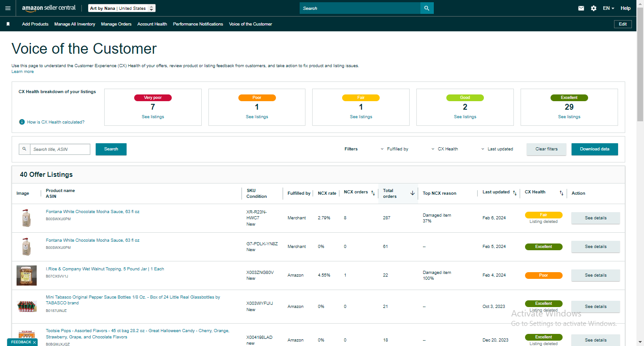The height and width of the screenshot is (346, 644).
Task: Open Help in the top bar
Action: pyautogui.click(x=626, y=8)
